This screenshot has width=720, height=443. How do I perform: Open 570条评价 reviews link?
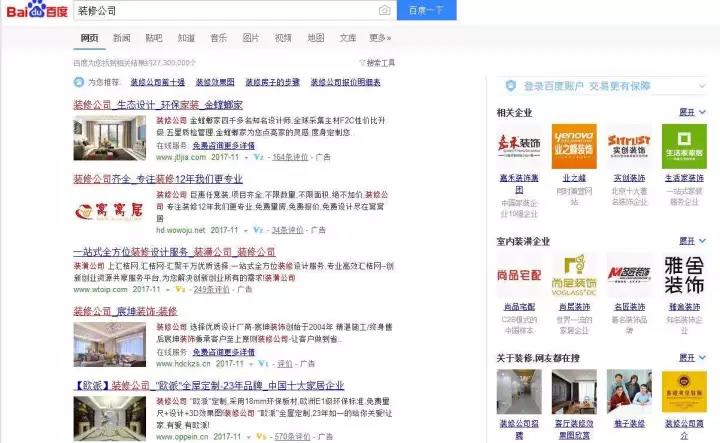coord(292,437)
